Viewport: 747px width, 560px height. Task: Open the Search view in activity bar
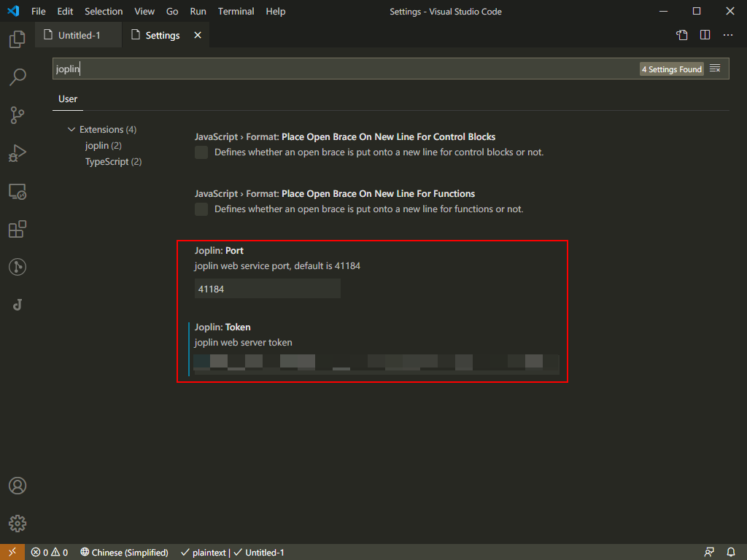(18, 77)
